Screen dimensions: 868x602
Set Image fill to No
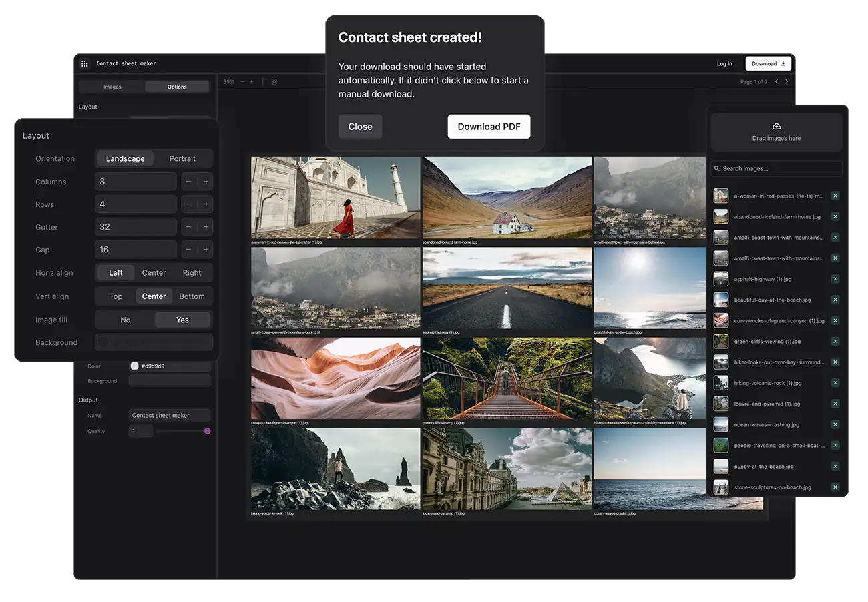click(x=125, y=320)
